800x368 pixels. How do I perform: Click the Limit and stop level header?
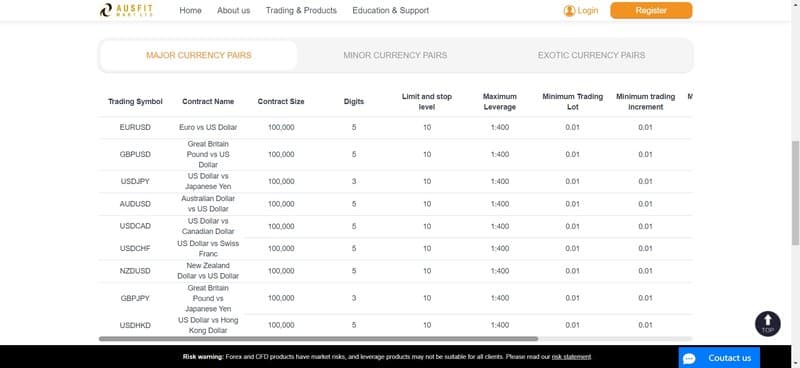pyautogui.click(x=427, y=102)
